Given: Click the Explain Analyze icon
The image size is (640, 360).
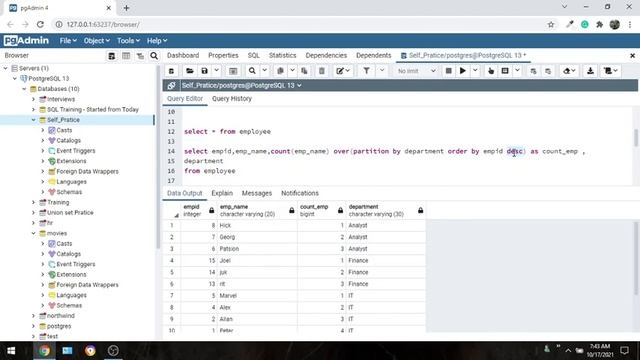Looking at the screenshot, I should [x=505, y=71].
